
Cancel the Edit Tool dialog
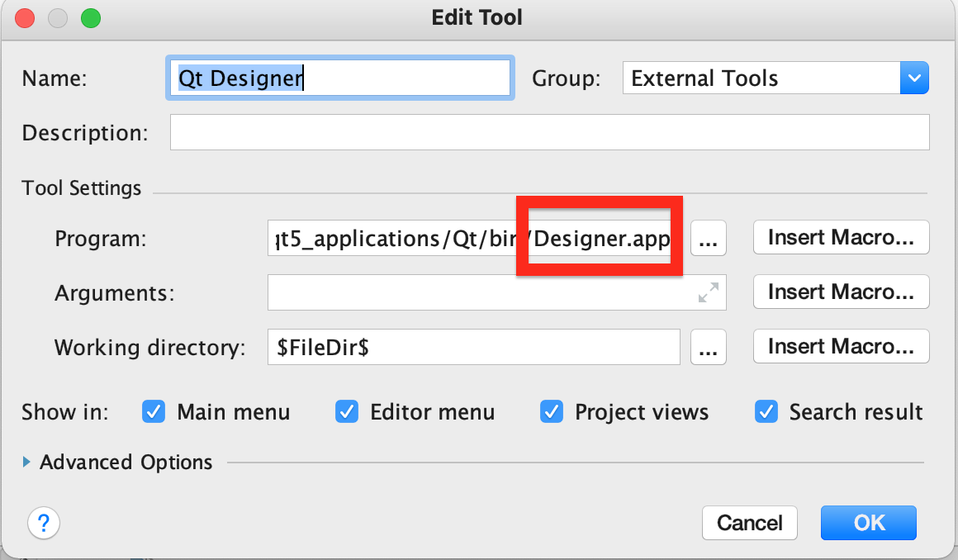(750, 523)
